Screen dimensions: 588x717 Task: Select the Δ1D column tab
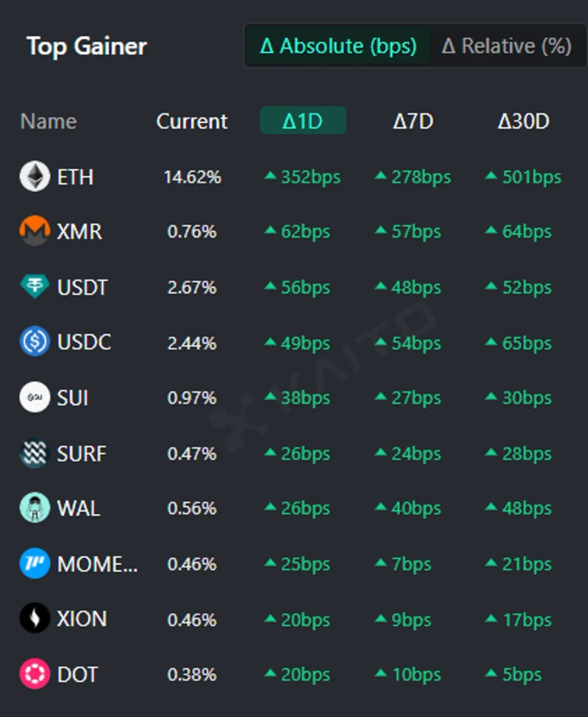click(303, 121)
